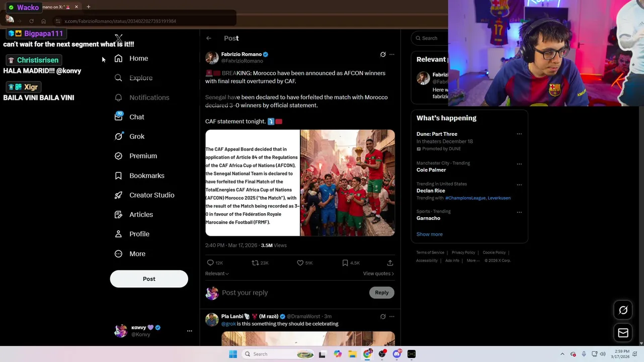Image resolution: width=644 pixels, height=362 pixels.
Task: Close the Fabrizio Romano browser tab
Action: tap(76, 7)
